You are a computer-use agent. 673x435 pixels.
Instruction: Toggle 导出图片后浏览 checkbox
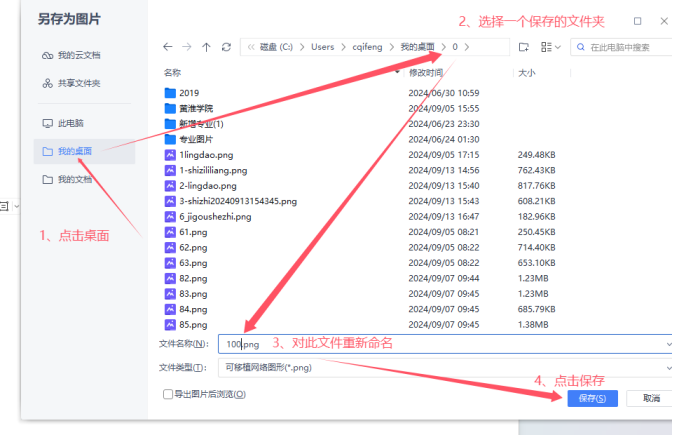coord(168,395)
